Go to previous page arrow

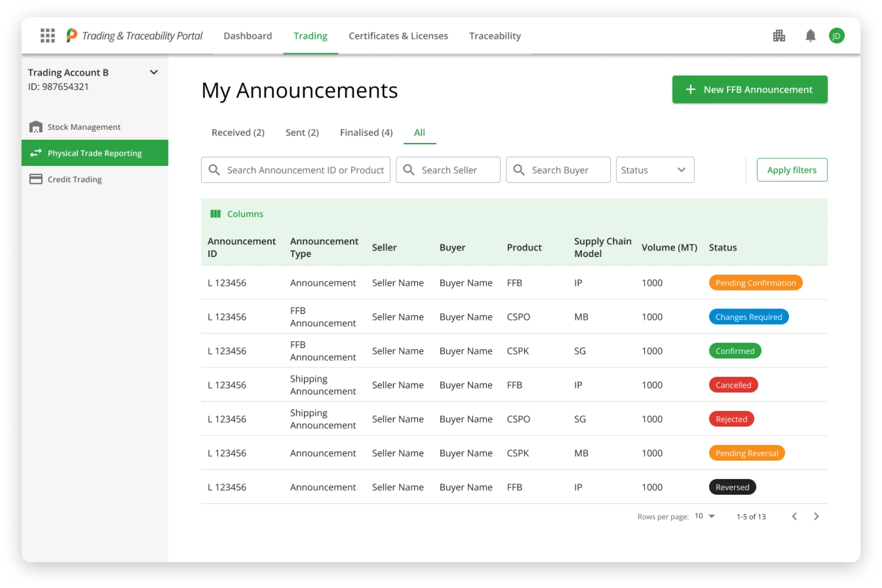pyautogui.click(x=794, y=516)
